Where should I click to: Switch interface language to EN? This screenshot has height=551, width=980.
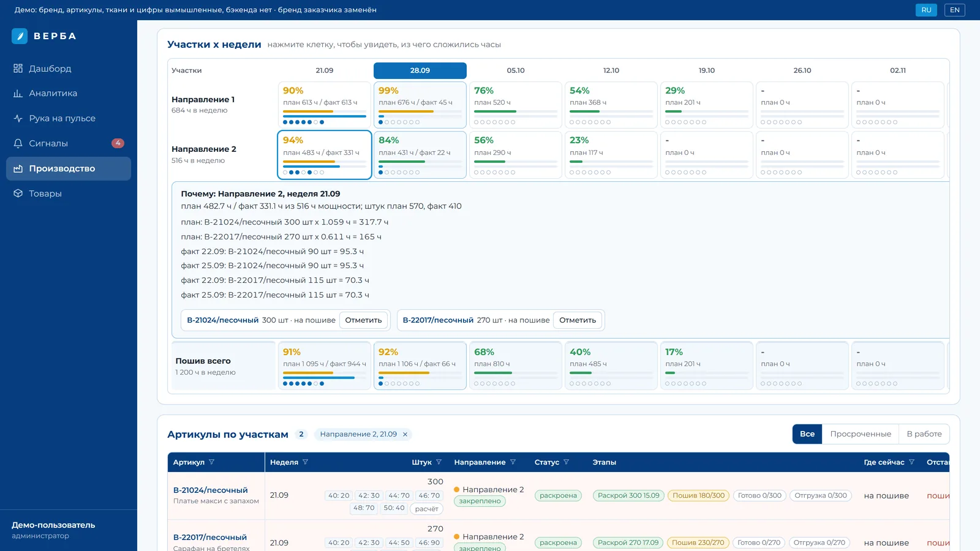[955, 10]
